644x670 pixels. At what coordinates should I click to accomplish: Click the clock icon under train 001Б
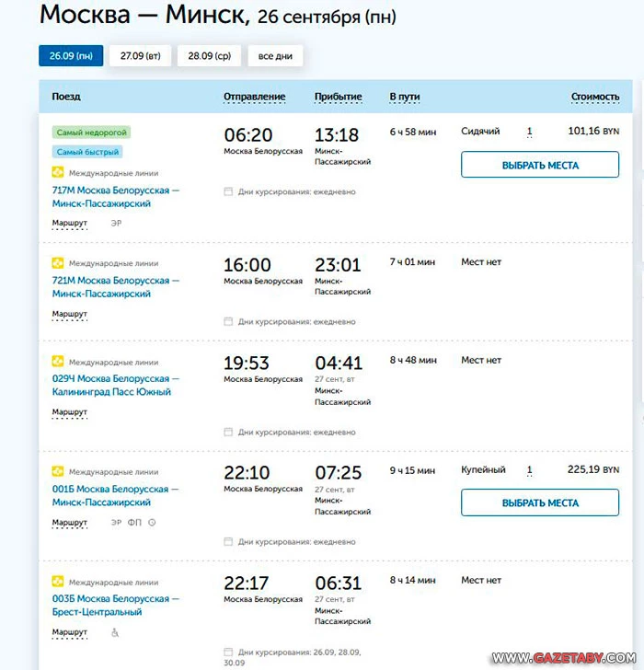152,522
